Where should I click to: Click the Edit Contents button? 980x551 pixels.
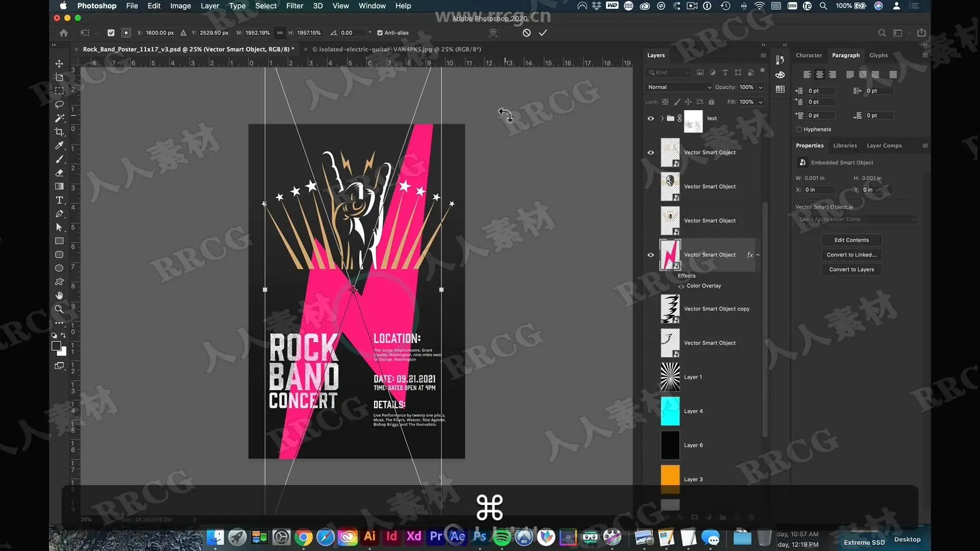[x=851, y=240]
